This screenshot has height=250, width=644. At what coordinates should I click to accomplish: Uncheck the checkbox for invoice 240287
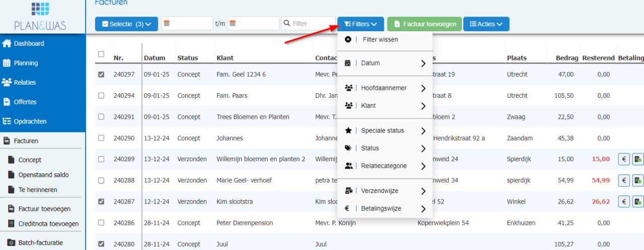pos(101,202)
